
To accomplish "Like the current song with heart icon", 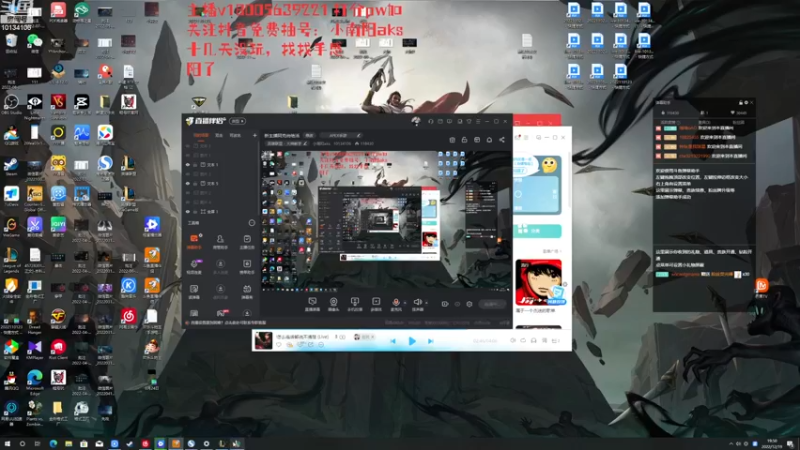I will click(x=279, y=345).
